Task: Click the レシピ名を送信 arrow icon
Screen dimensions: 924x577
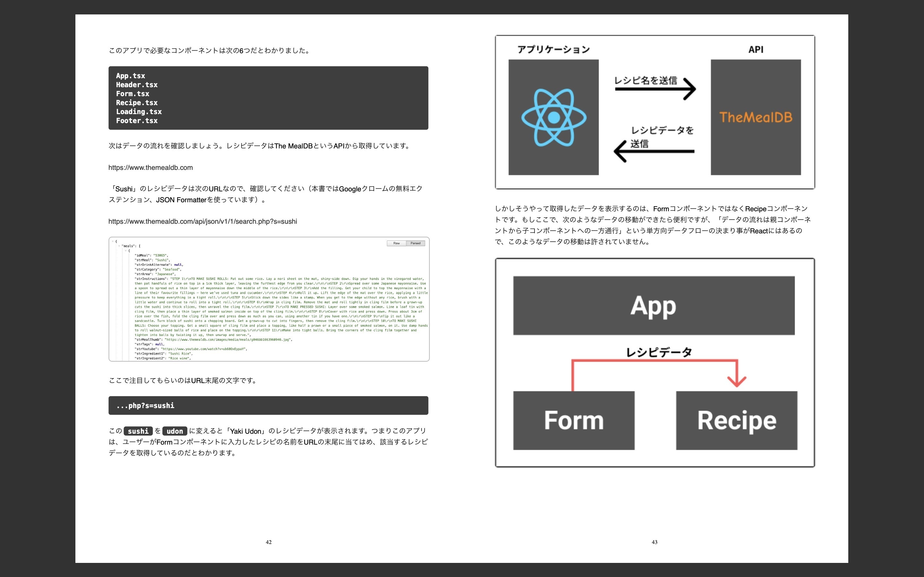Action: [x=655, y=88]
